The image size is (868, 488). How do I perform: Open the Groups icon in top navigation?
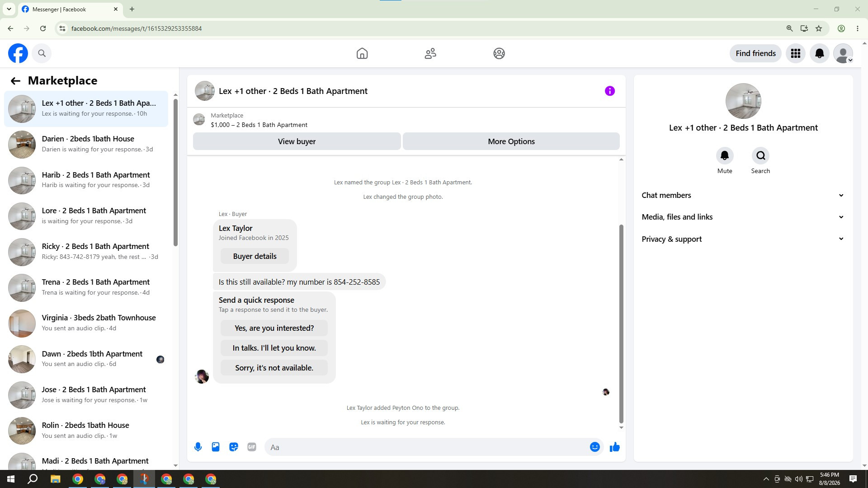click(499, 53)
